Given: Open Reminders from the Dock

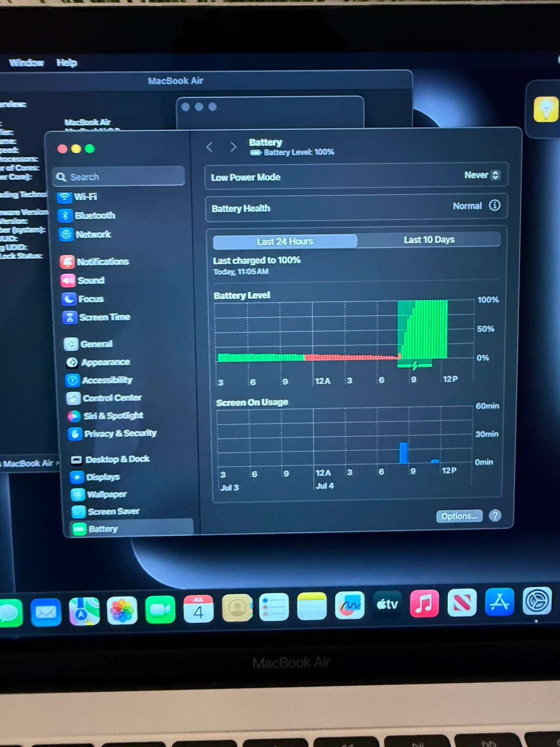Looking at the screenshot, I should point(274,607).
